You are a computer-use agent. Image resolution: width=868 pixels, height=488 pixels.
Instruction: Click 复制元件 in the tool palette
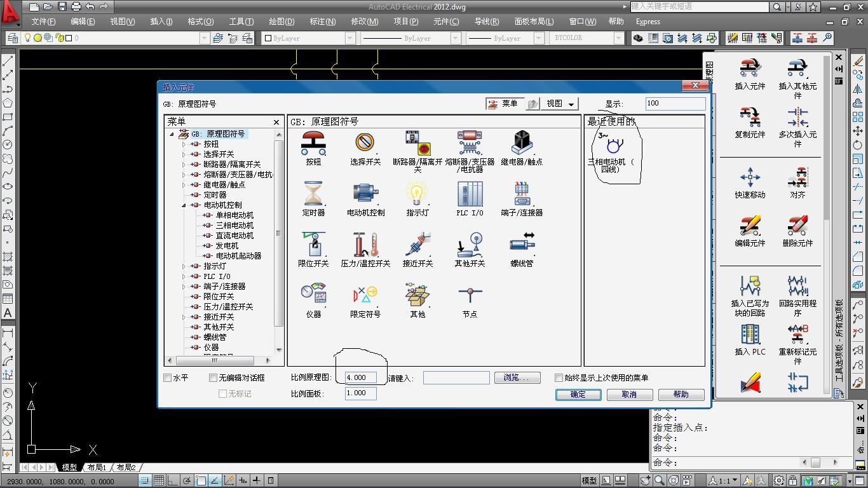(750, 122)
